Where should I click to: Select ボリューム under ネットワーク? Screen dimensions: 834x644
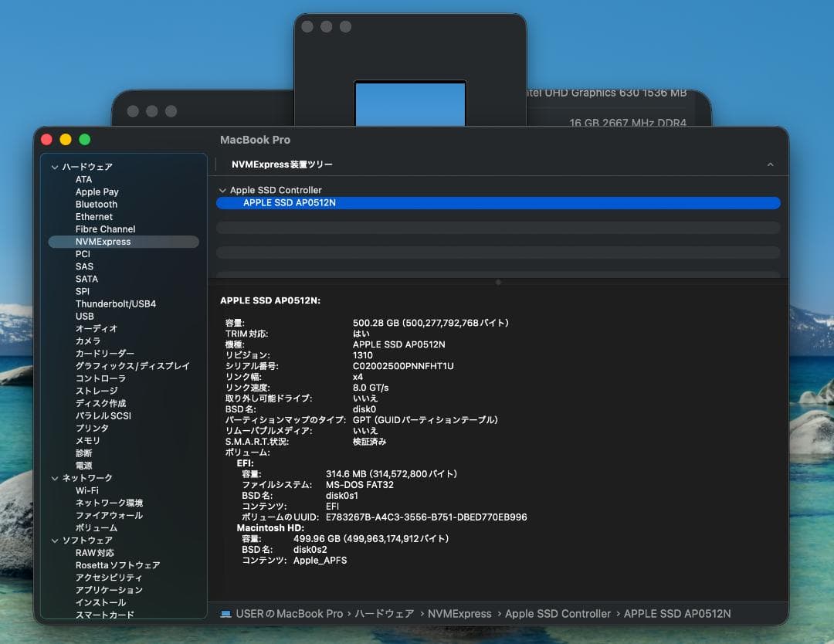97,528
